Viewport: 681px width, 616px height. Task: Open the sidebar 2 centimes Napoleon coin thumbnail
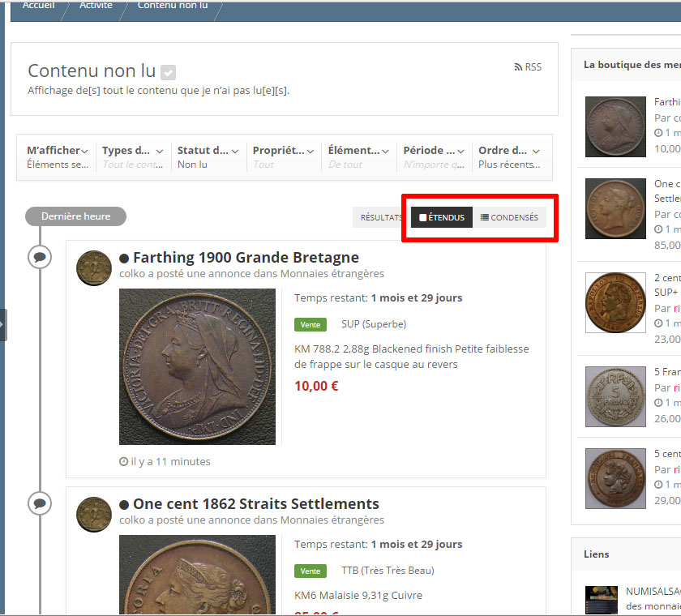[615, 302]
